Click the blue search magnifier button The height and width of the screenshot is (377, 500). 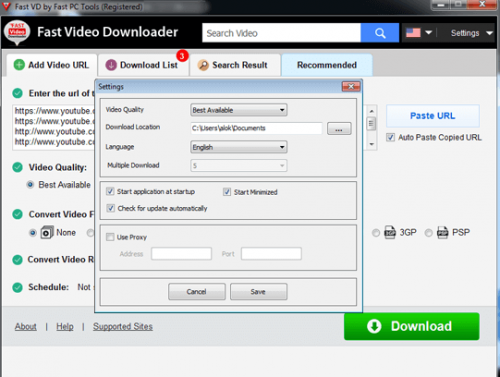[x=380, y=33]
